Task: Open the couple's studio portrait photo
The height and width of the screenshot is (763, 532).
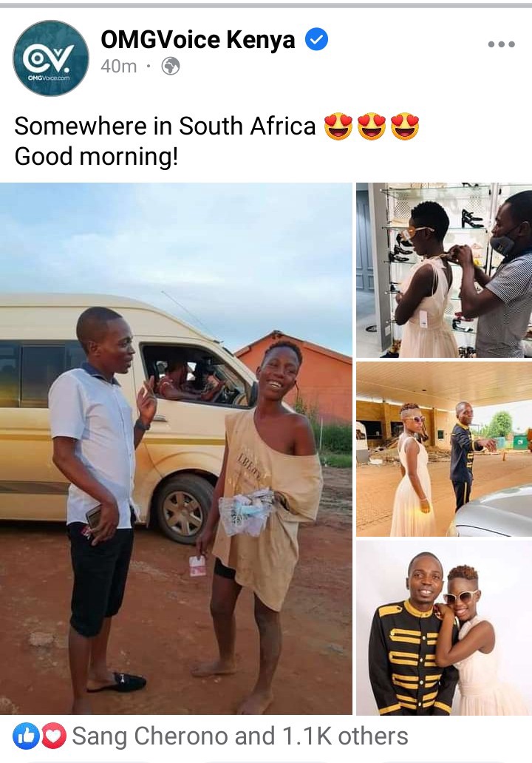Action: pyautogui.click(x=444, y=628)
